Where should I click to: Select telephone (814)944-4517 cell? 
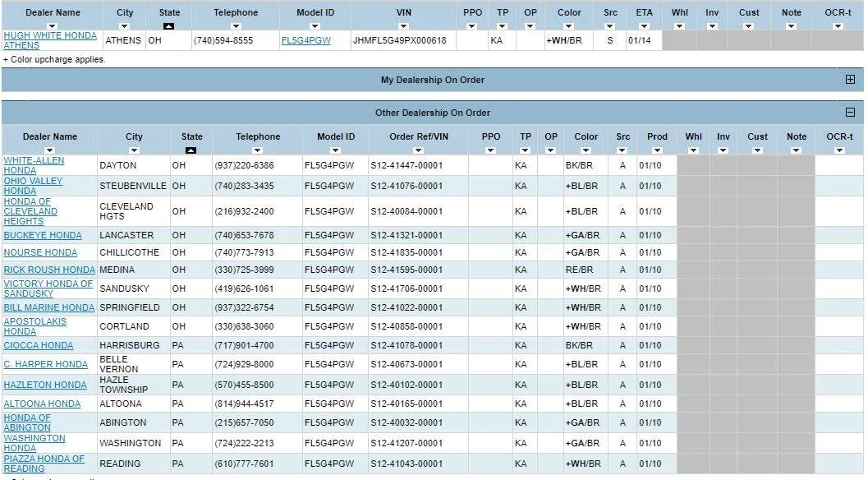point(257,404)
